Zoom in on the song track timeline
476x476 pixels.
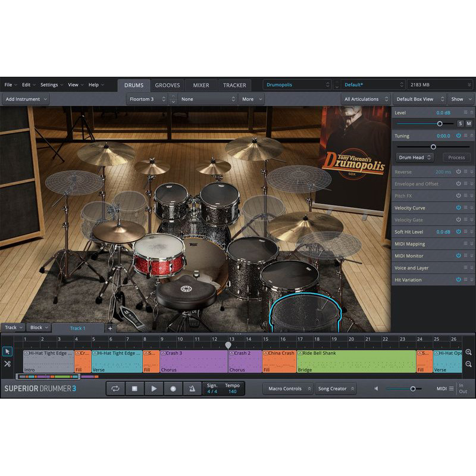[469, 352]
